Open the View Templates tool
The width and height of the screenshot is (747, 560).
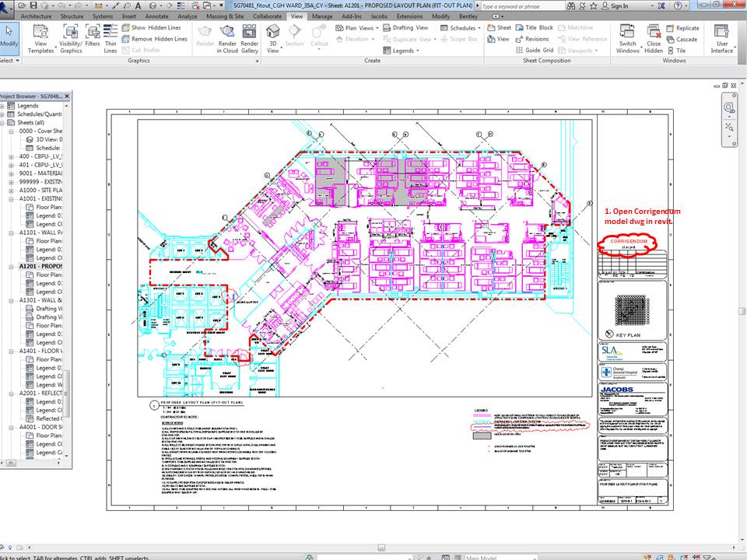42,38
